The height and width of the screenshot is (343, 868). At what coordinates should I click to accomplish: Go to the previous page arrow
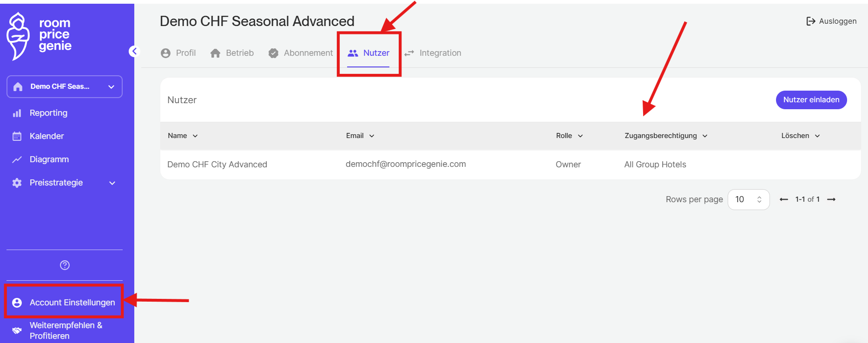point(784,199)
